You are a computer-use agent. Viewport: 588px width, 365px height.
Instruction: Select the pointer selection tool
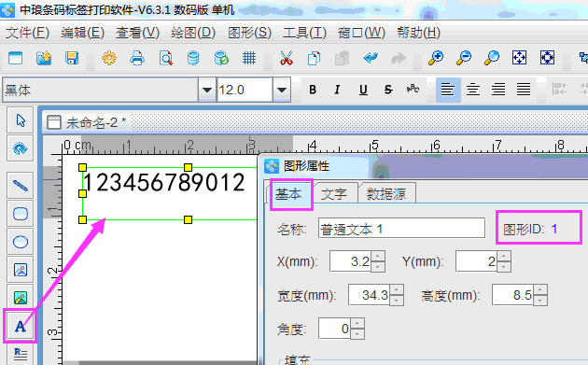(21, 120)
